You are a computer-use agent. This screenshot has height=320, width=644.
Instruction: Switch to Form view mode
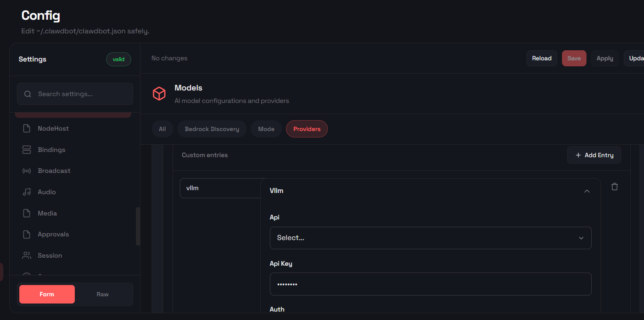[x=47, y=294]
